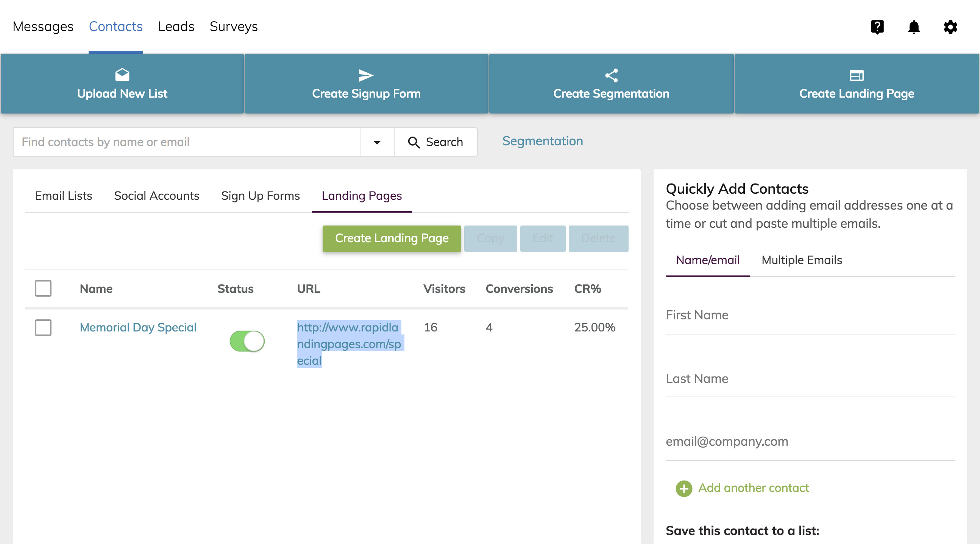Open the Contacts menu

tap(115, 26)
